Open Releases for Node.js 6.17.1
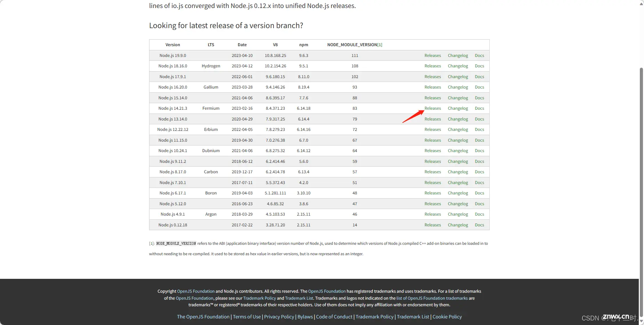Viewport: 644px width, 325px height. click(x=432, y=193)
